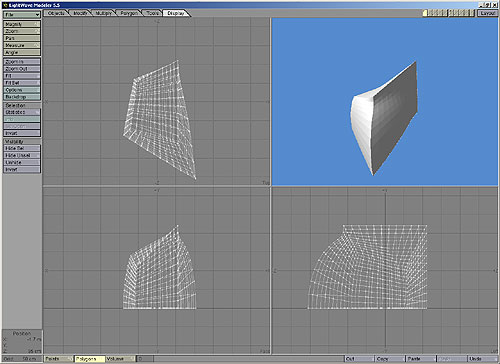Click Invert under Visibility
Image resolution: width=500 pixels, height=364 pixels.
click(22, 169)
